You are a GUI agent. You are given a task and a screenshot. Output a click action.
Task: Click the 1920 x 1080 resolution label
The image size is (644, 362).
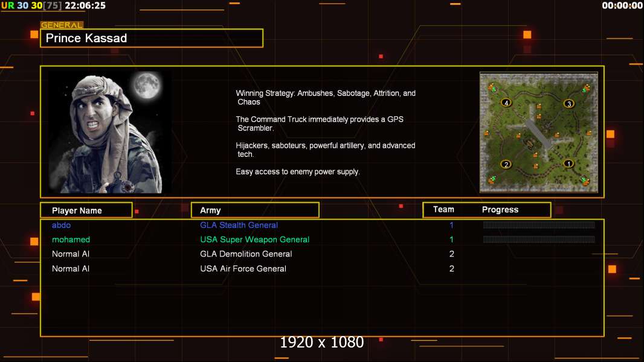point(322,342)
